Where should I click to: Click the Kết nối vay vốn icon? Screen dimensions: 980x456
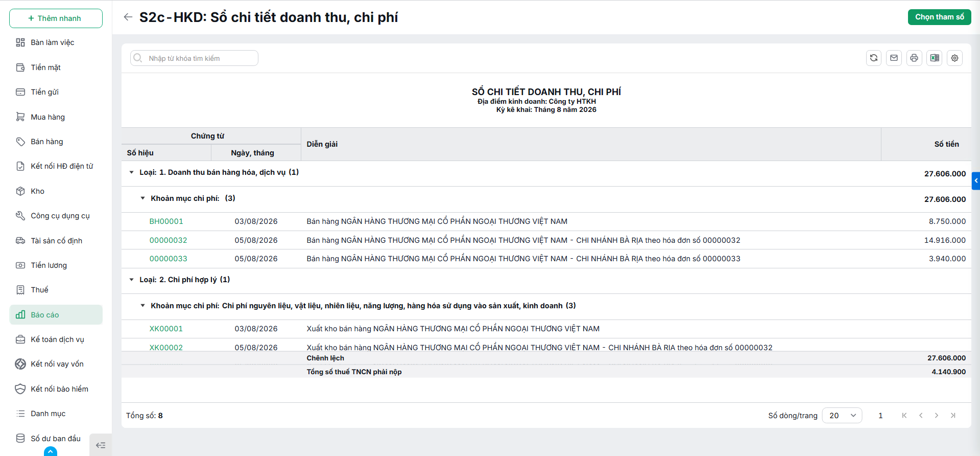20,364
